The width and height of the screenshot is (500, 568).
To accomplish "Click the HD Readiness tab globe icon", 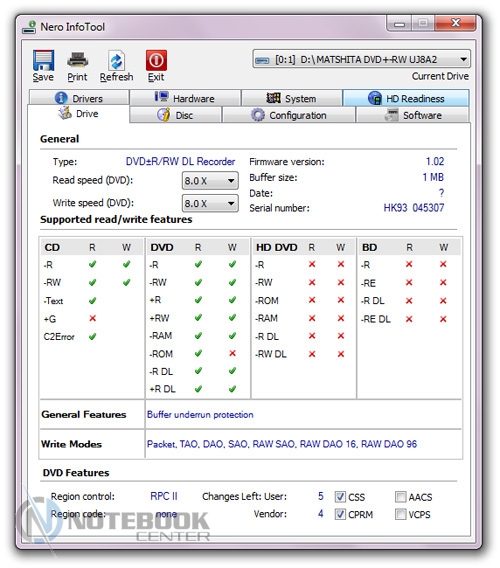I will pos(375,98).
